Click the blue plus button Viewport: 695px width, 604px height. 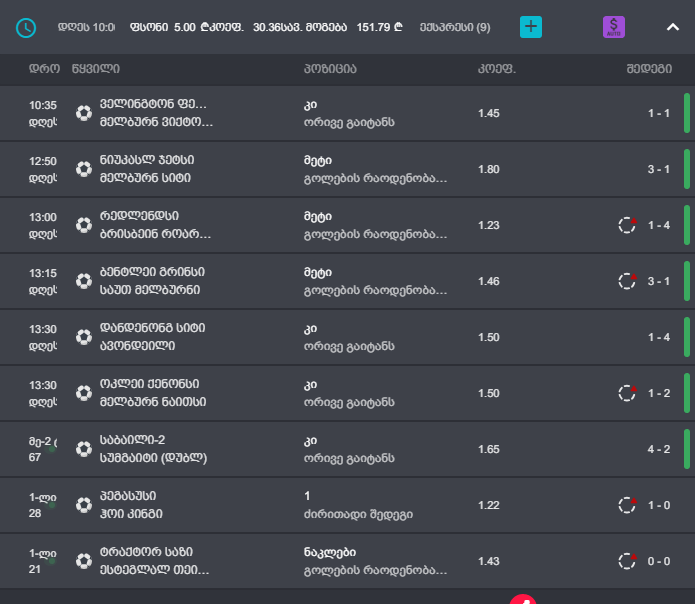[x=531, y=27]
